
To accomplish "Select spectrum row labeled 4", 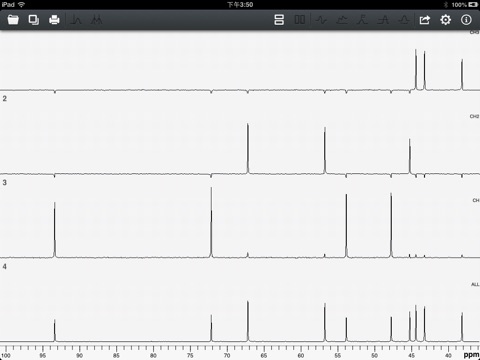I will click(x=5, y=267).
